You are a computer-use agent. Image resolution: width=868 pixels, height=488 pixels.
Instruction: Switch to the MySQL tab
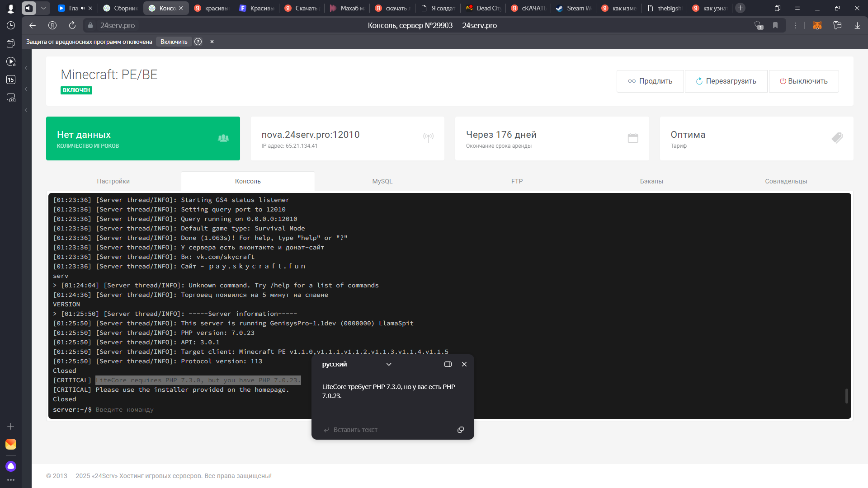point(382,181)
